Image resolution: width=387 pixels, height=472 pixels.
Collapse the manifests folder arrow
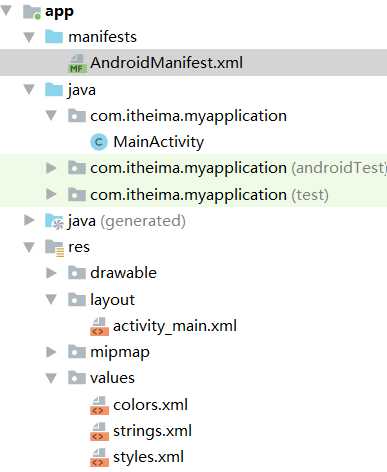point(29,37)
